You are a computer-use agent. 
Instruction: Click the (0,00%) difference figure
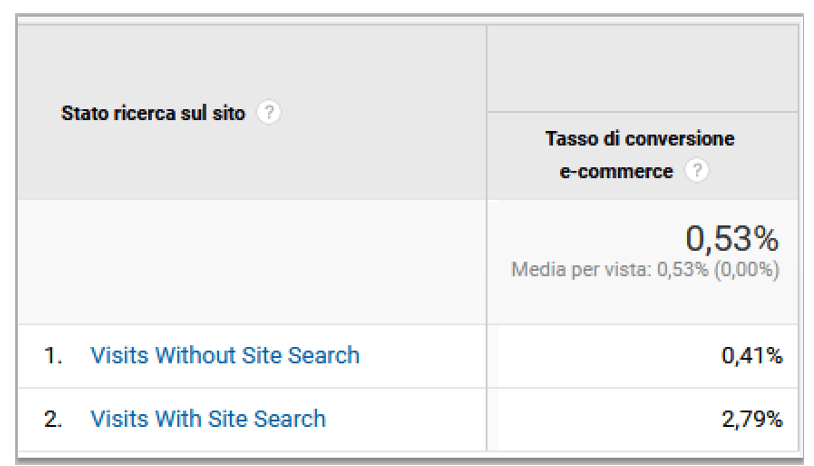click(747, 270)
